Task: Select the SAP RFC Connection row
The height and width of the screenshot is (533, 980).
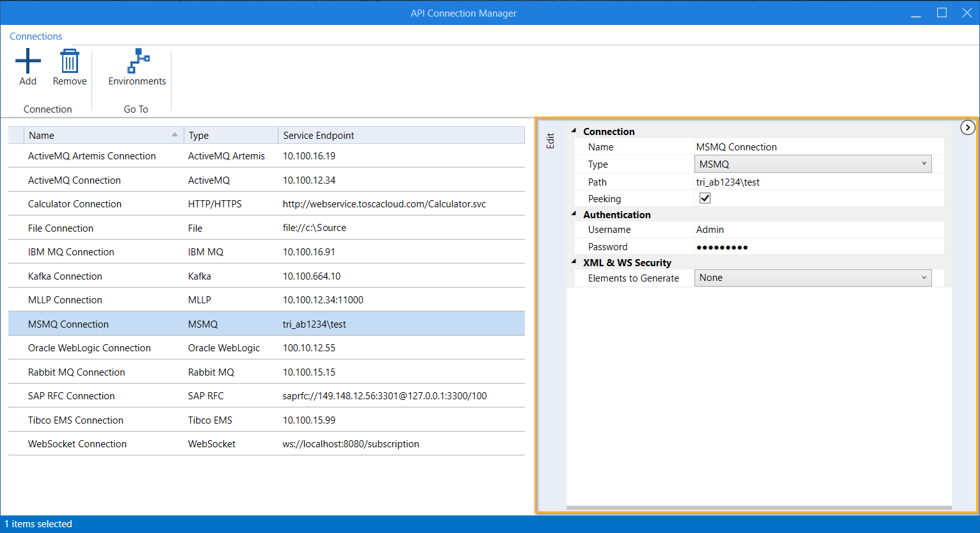Action: click(x=72, y=396)
